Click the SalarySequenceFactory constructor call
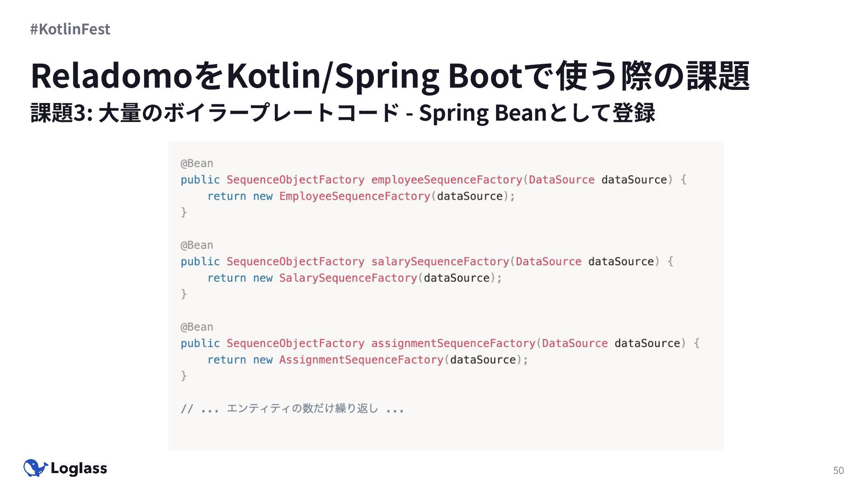The height and width of the screenshot is (488, 868). tap(348, 278)
